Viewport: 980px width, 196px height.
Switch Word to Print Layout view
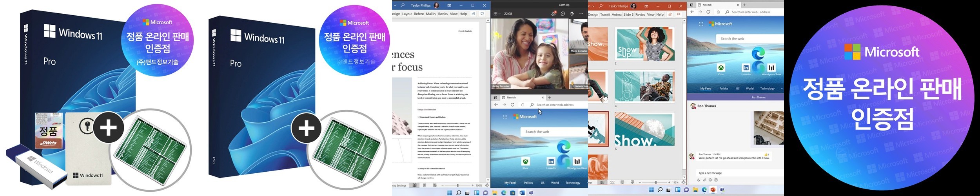(425, 185)
